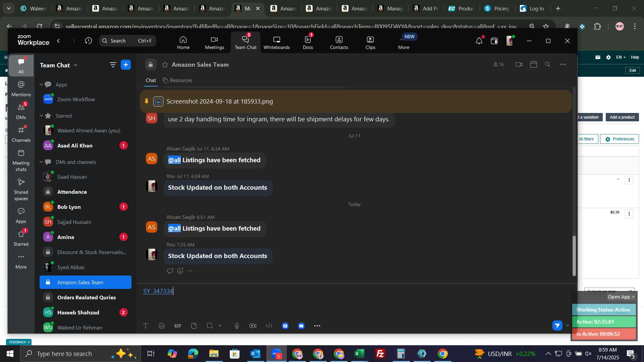Open Clips tab
644x362 pixels.
[370, 43]
